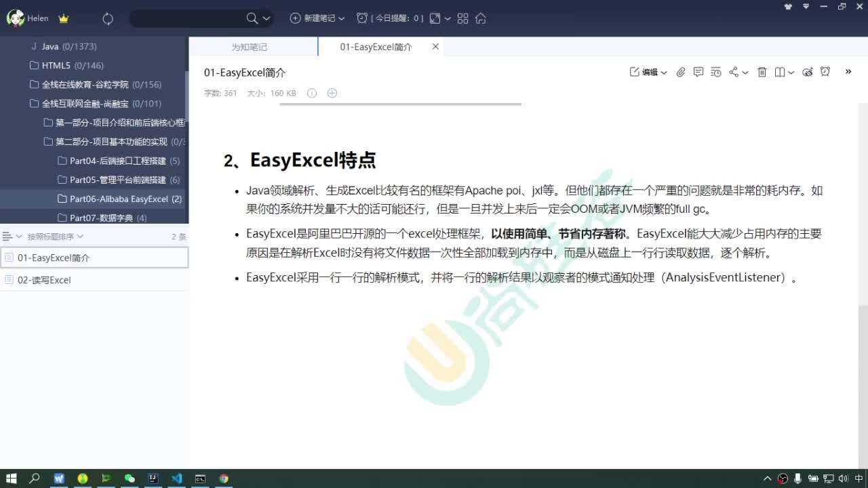The image size is (868, 488).
Task: Click the add tag plus icon
Action: pyautogui.click(x=332, y=93)
